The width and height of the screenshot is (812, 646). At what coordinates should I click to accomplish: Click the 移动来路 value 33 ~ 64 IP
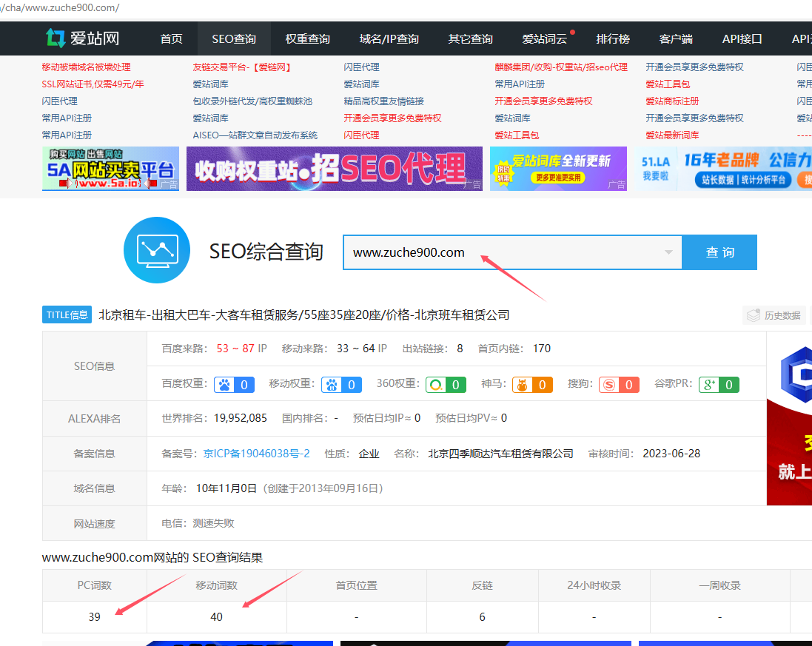pyautogui.click(x=362, y=349)
